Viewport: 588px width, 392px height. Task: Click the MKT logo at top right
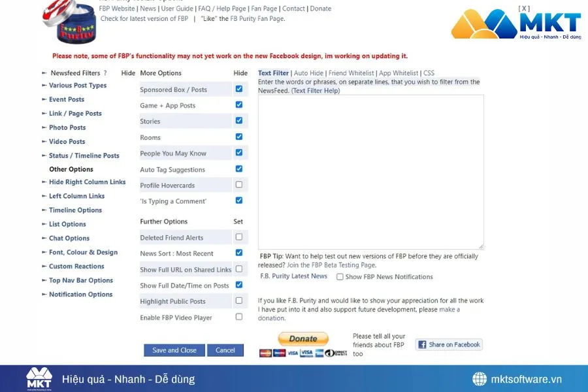[515, 25]
